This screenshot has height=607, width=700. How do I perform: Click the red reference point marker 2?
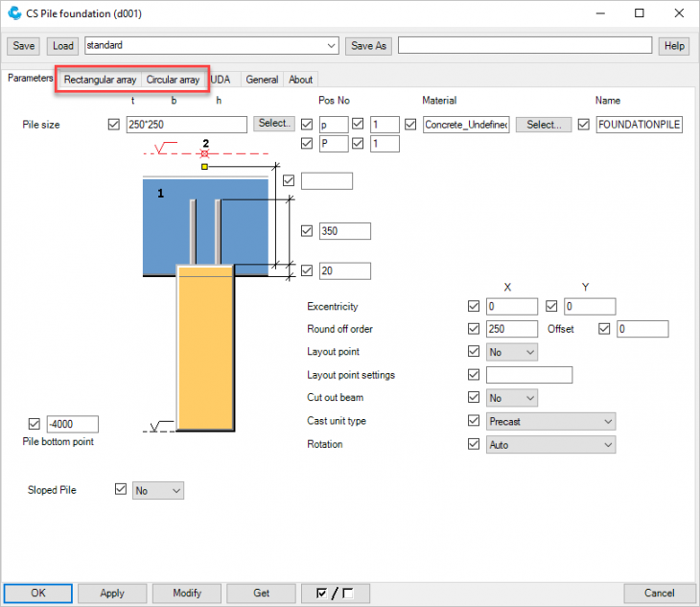point(204,152)
